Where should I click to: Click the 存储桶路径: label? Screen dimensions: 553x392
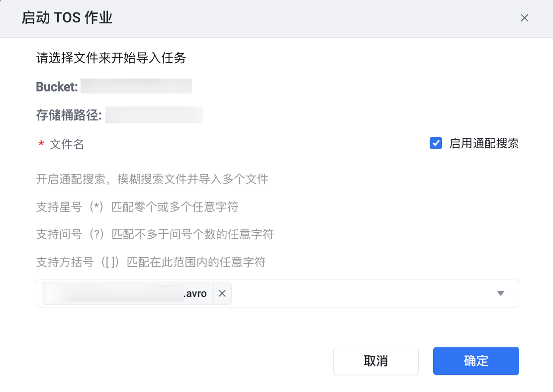(x=69, y=115)
